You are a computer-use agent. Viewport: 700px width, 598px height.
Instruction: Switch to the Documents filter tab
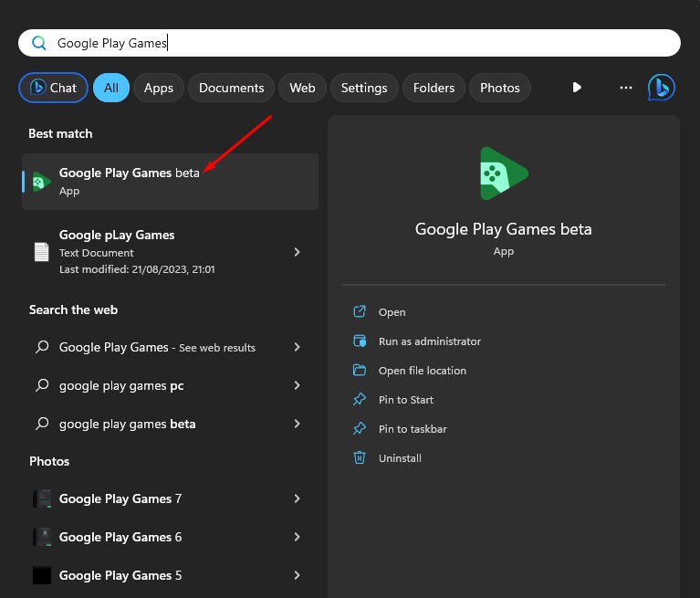[x=231, y=88]
